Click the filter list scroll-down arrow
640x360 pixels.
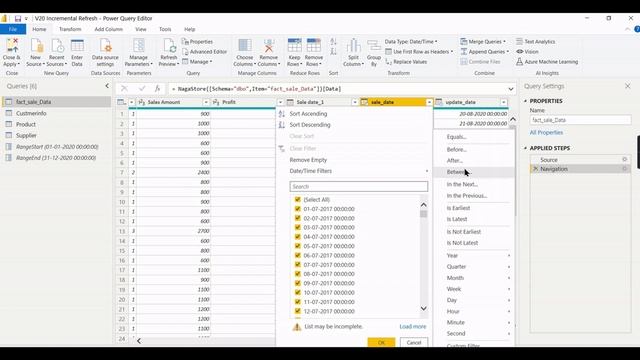[x=424, y=309]
